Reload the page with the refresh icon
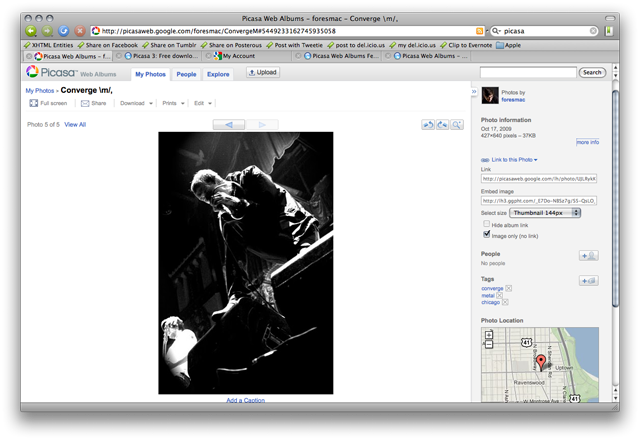The height and width of the screenshot is (440, 640). (x=63, y=31)
